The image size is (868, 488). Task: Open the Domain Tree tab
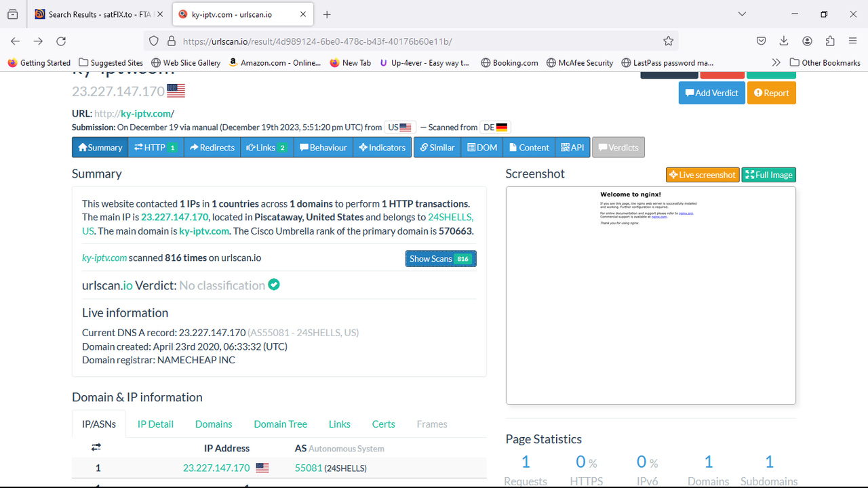281,424
